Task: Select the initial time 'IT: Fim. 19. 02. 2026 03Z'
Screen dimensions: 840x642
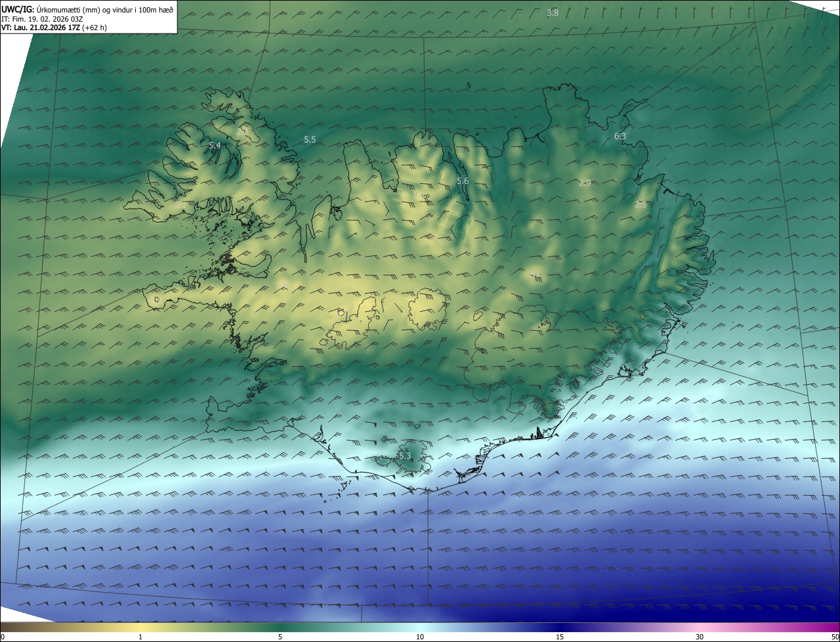Action: [42, 18]
